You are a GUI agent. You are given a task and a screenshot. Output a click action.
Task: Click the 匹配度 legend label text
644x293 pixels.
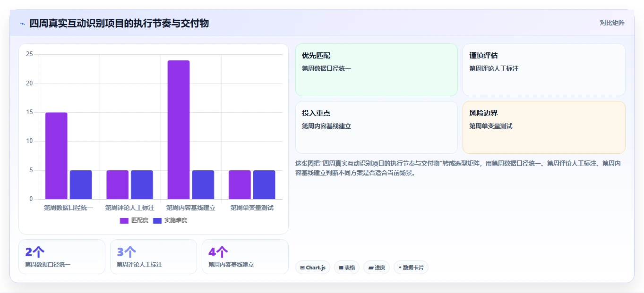(140, 220)
